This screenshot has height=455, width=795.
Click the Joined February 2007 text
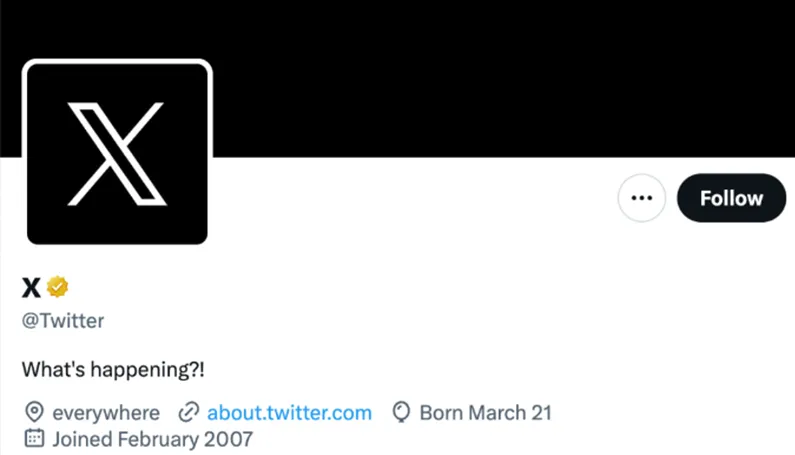click(153, 439)
